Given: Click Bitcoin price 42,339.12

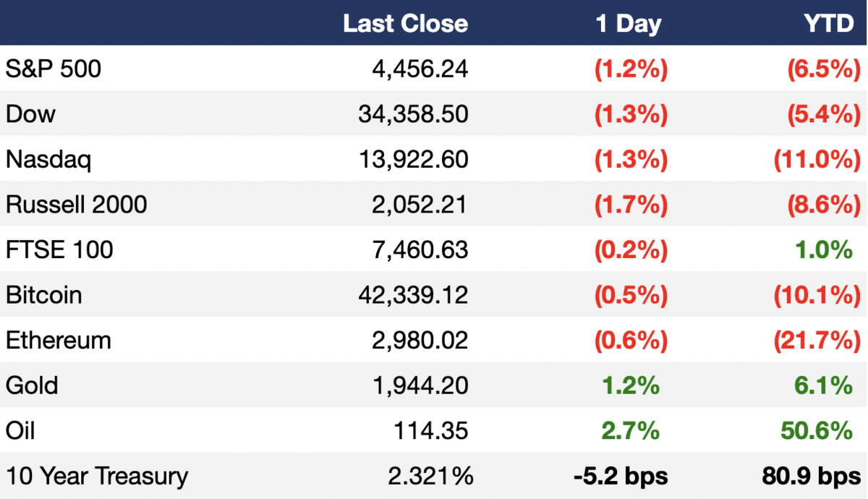Looking at the screenshot, I should 413,295.
